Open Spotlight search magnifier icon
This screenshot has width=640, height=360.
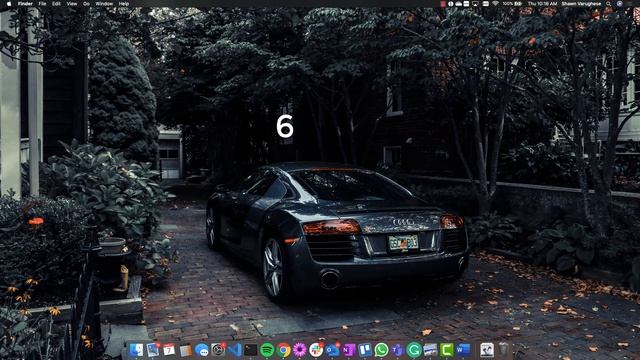click(x=609, y=4)
